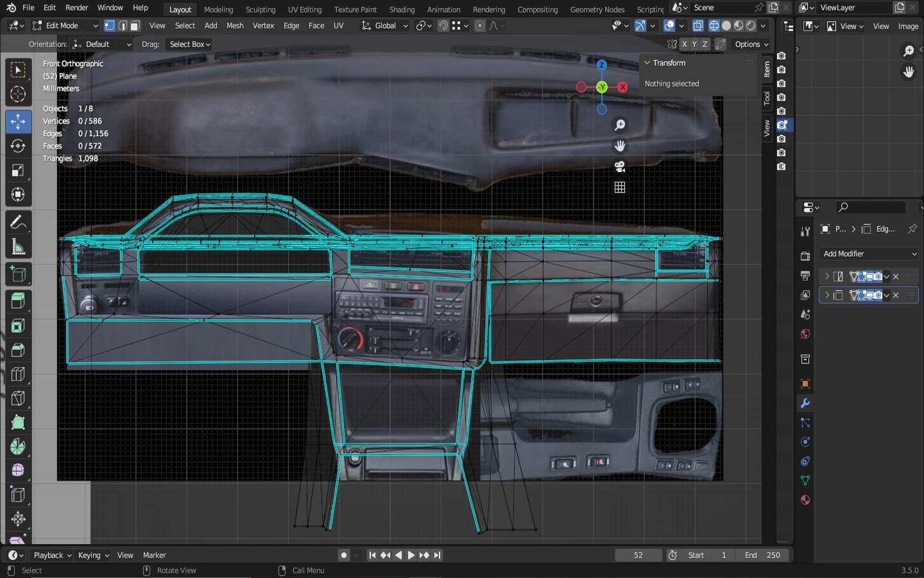Select the Move tool in toolbar
The width and height of the screenshot is (924, 578).
pos(18,121)
